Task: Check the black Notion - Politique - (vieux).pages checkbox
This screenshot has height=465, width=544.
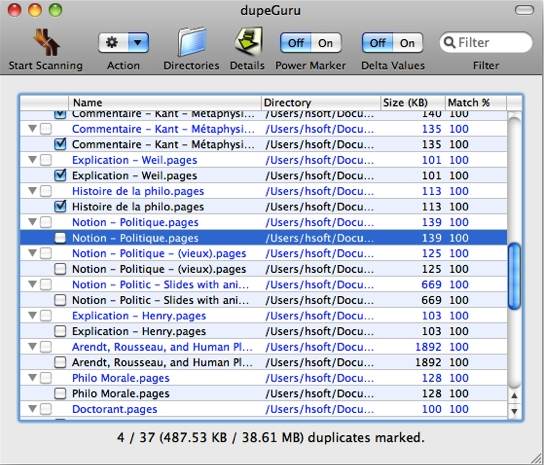Action: [60, 269]
